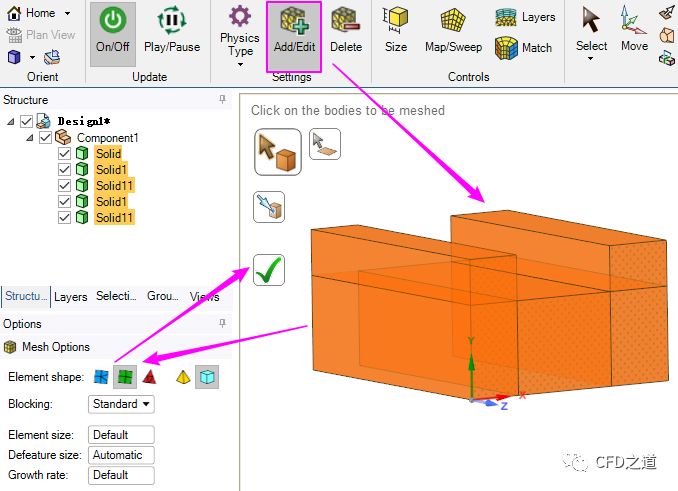The image size is (678, 491).
Task: Click the Select Bodies tool guide
Action: pos(278,152)
